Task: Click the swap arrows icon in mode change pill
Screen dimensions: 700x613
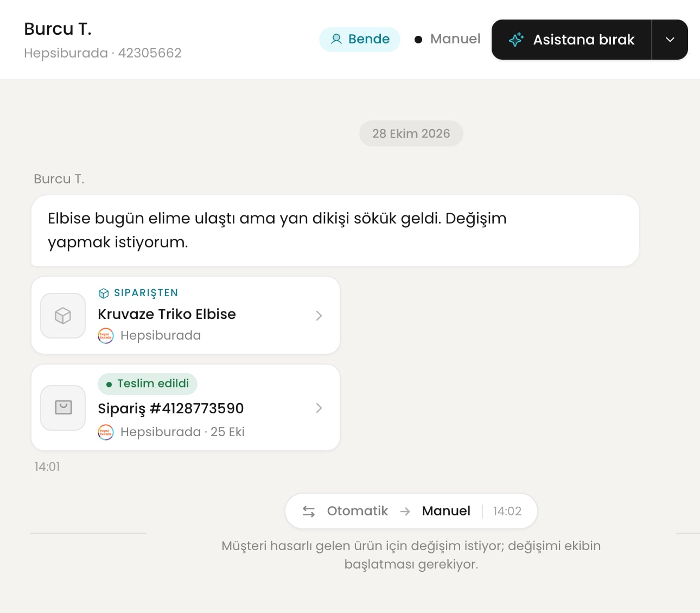Action: click(x=309, y=511)
